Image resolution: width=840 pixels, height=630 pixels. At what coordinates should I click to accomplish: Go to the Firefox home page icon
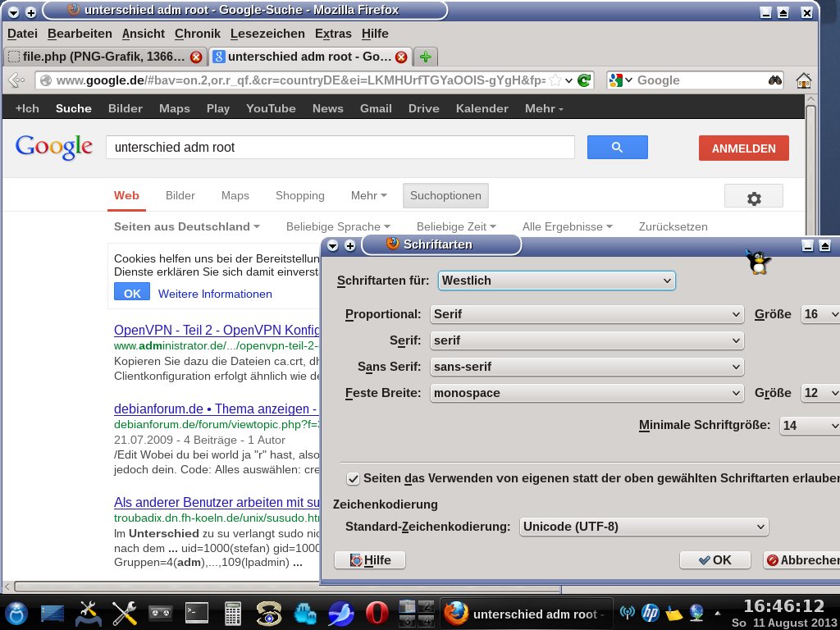[x=804, y=80]
